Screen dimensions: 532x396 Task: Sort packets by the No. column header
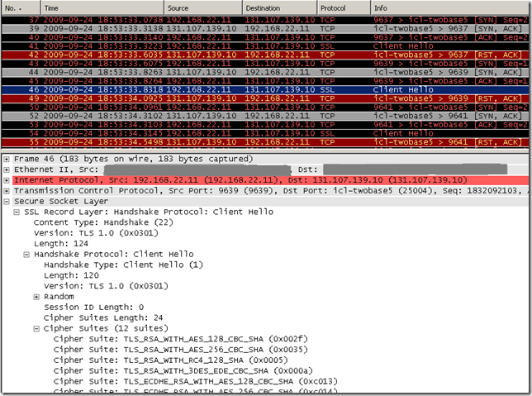point(21,8)
